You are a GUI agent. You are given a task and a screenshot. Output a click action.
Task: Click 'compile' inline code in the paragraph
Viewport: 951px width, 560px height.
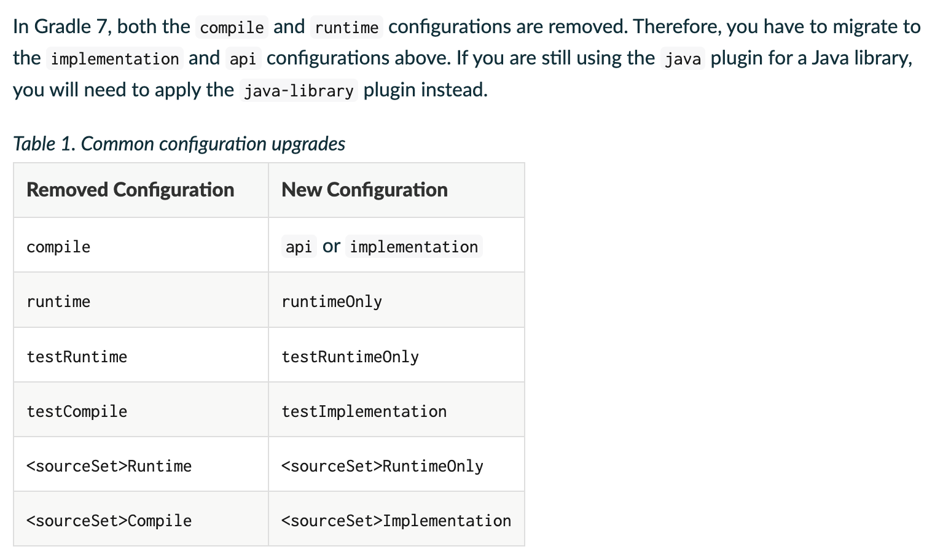tap(232, 28)
